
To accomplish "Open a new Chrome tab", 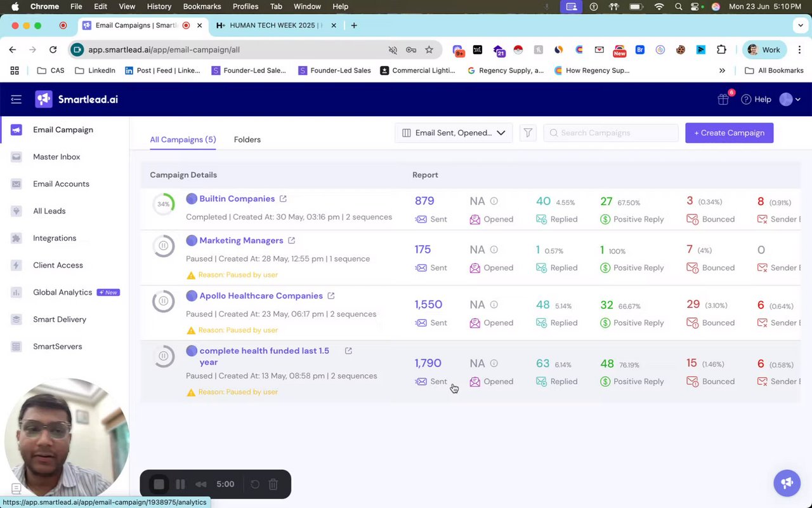I will click(x=354, y=25).
